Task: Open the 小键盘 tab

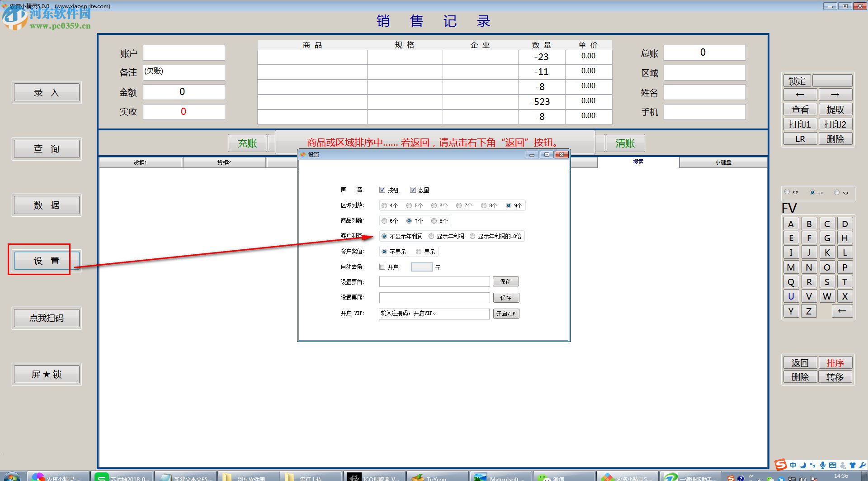Action: click(x=723, y=162)
